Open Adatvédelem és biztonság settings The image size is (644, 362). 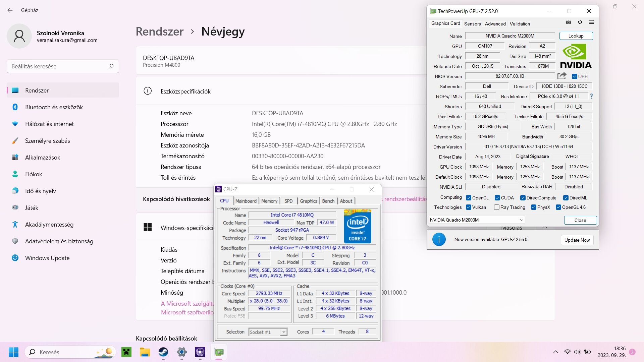[x=63, y=241]
